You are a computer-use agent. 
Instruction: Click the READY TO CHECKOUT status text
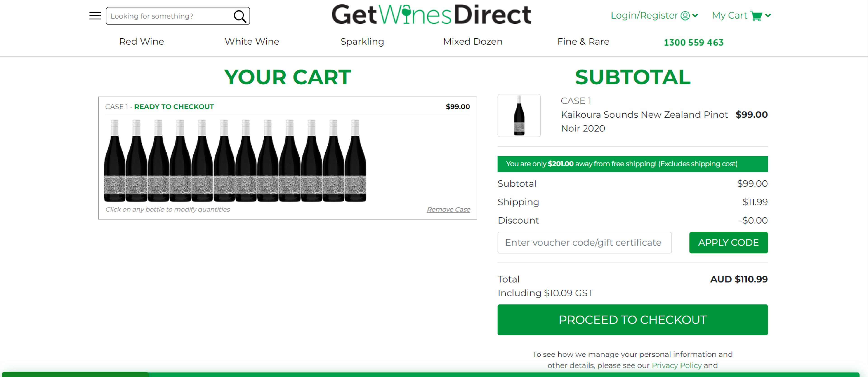tap(174, 107)
